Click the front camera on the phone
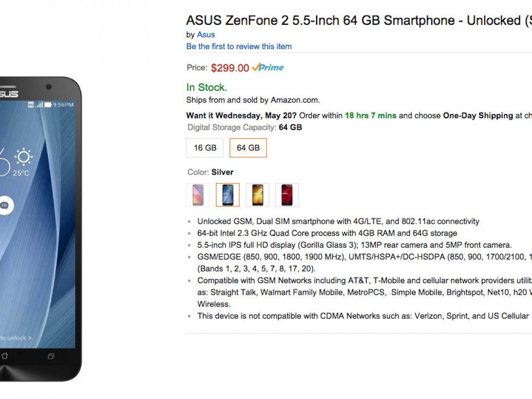This screenshot has width=532, height=399. (48, 87)
